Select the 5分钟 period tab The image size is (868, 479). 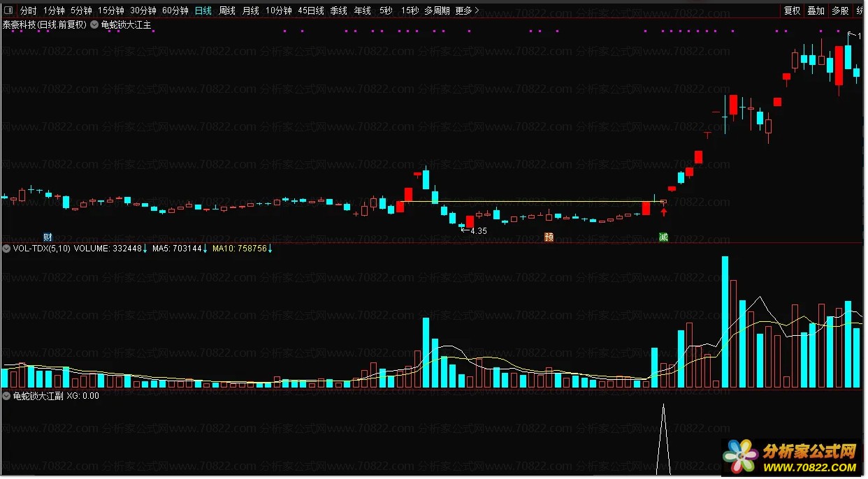point(81,10)
